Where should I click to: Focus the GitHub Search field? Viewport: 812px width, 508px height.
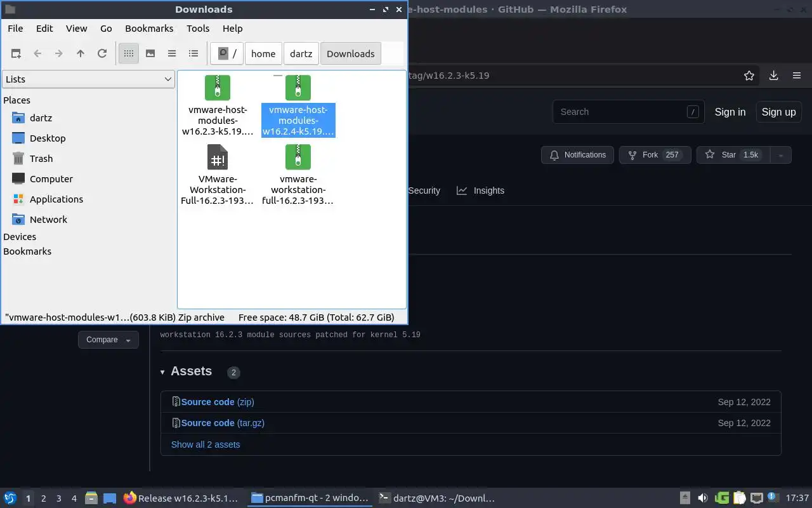(x=628, y=112)
